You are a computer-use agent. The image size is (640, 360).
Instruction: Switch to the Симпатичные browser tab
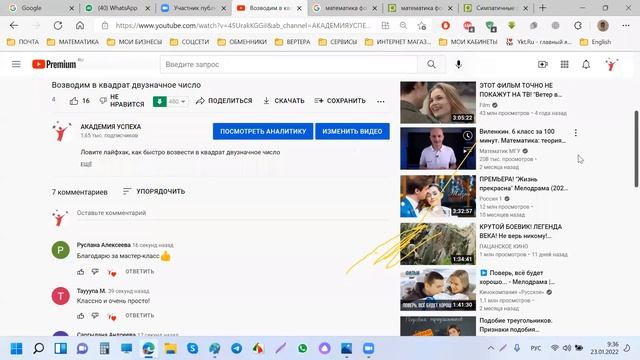point(496,8)
